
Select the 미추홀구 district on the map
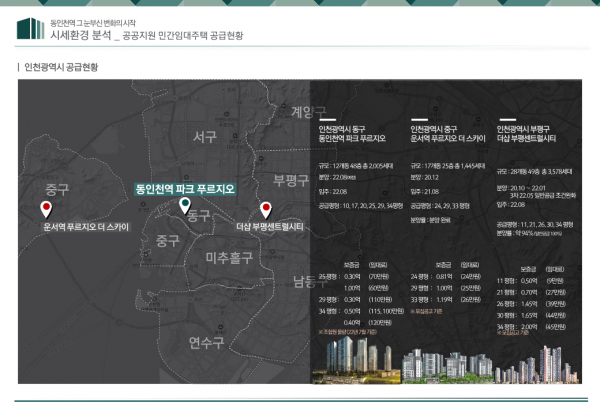click(231, 258)
